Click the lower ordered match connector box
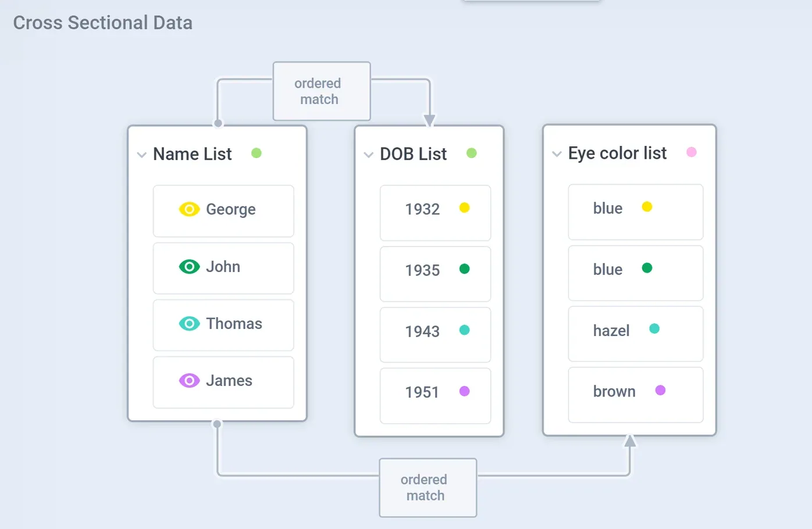 pos(428,488)
